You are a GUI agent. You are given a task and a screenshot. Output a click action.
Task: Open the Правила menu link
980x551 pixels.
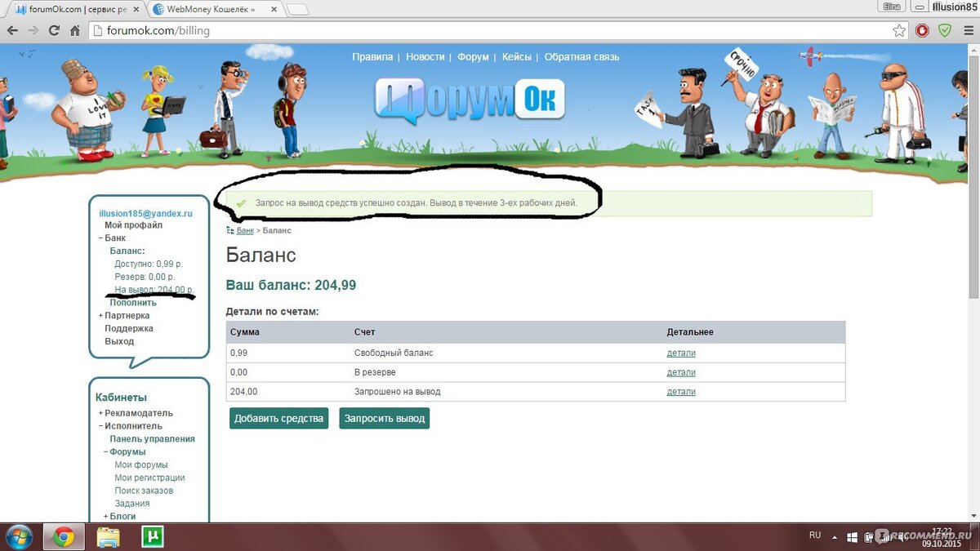372,57
